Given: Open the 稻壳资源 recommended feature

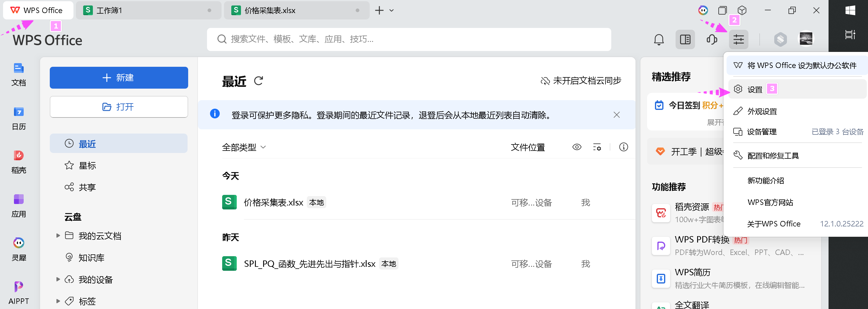Looking at the screenshot, I should tap(687, 213).
